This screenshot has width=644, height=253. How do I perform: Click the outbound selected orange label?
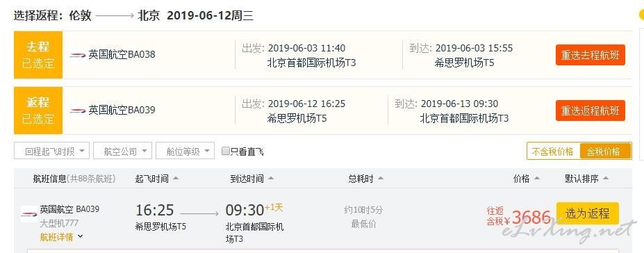38,55
